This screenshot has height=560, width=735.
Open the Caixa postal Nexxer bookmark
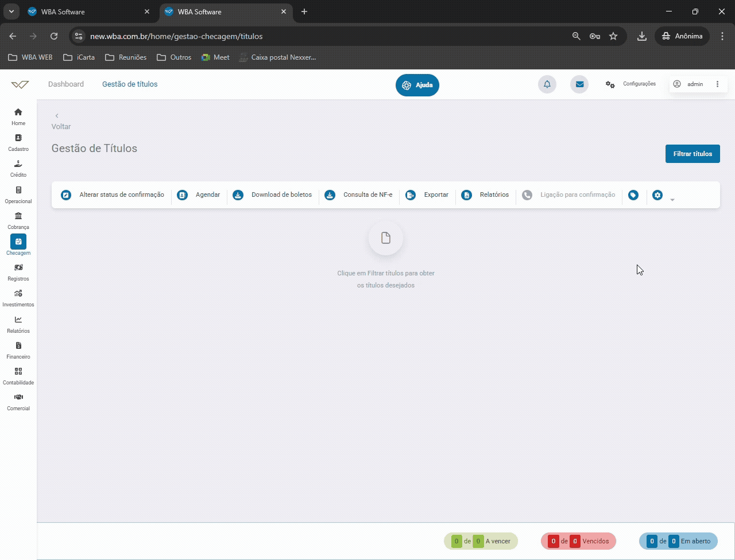coord(277,57)
